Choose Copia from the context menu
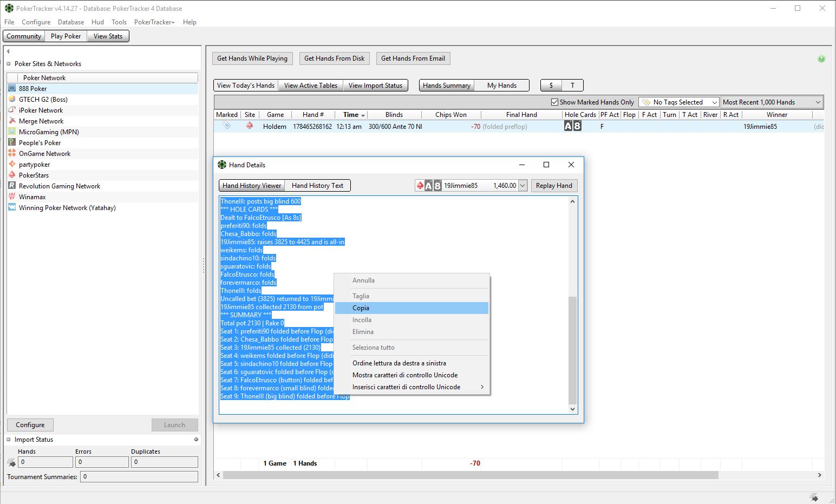 click(412, 308)
